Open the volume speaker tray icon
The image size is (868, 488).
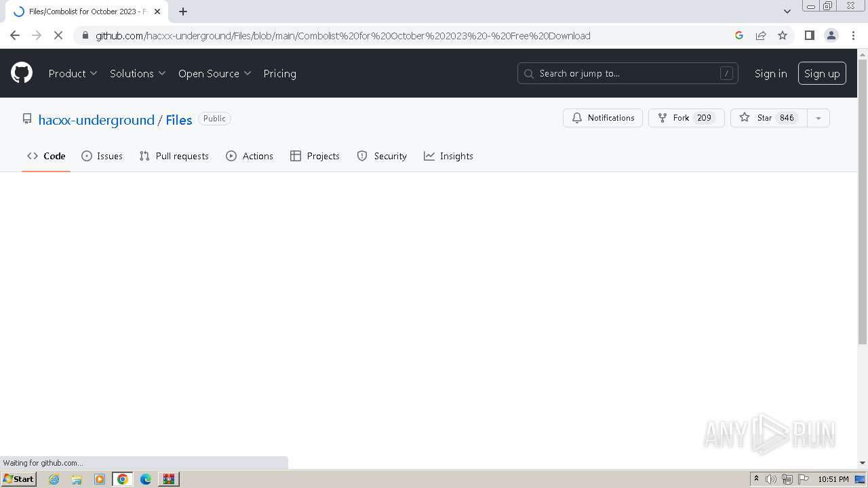(x=771, y=479)
